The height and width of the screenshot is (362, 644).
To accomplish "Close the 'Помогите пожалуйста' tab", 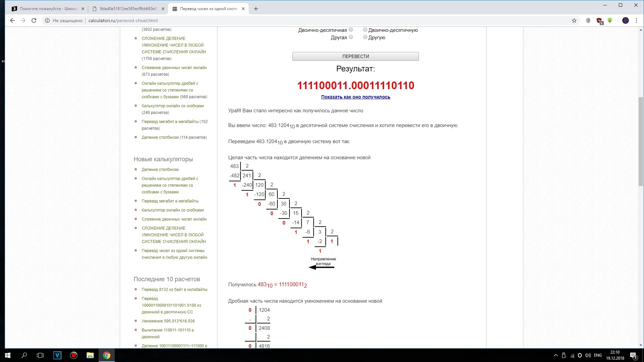I will point(83,9).
